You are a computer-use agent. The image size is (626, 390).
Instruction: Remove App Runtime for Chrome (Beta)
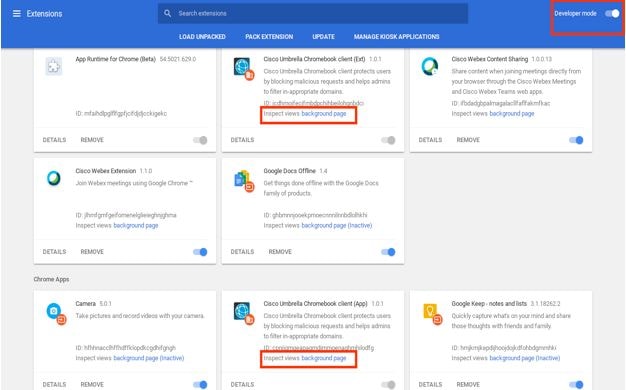pyautogui.click(x=92, y=140)
